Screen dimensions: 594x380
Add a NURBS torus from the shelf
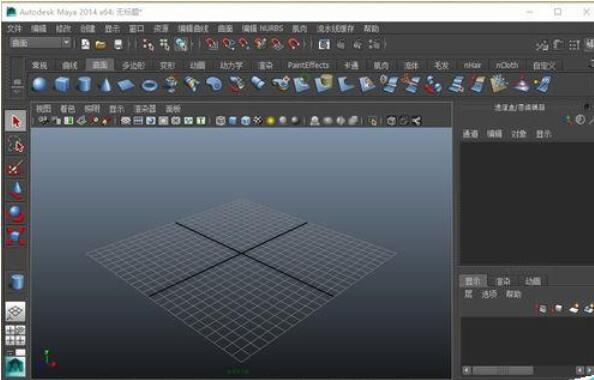[149, 85]
